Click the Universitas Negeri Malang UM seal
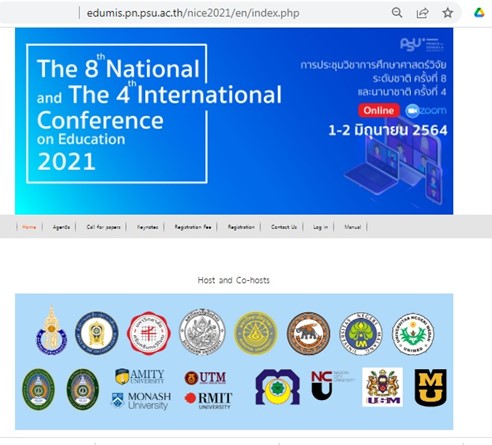The height and width of the screenshot is (445, 492). coord(361,334)
